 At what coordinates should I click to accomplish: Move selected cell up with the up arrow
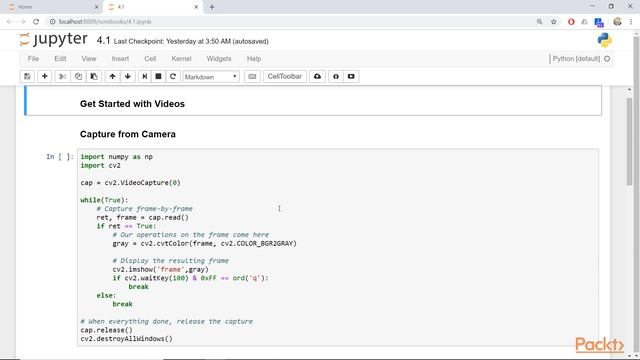112,76
